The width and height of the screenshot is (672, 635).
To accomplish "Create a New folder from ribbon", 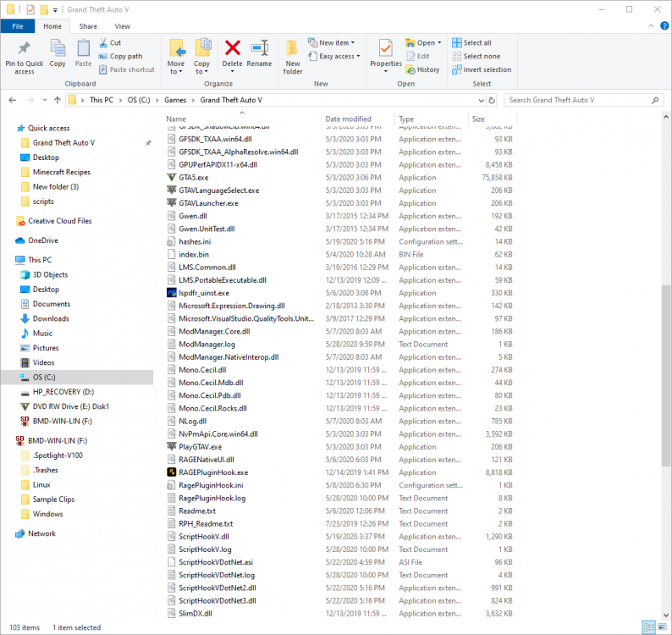I will coord(293,58).
